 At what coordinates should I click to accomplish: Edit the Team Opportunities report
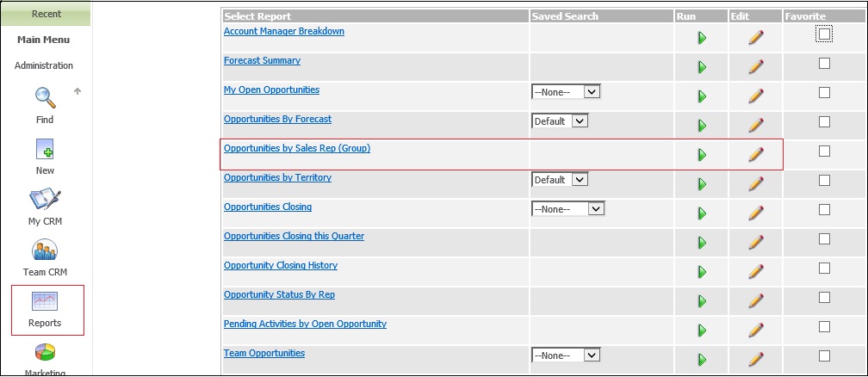click(x=756, y=359)
